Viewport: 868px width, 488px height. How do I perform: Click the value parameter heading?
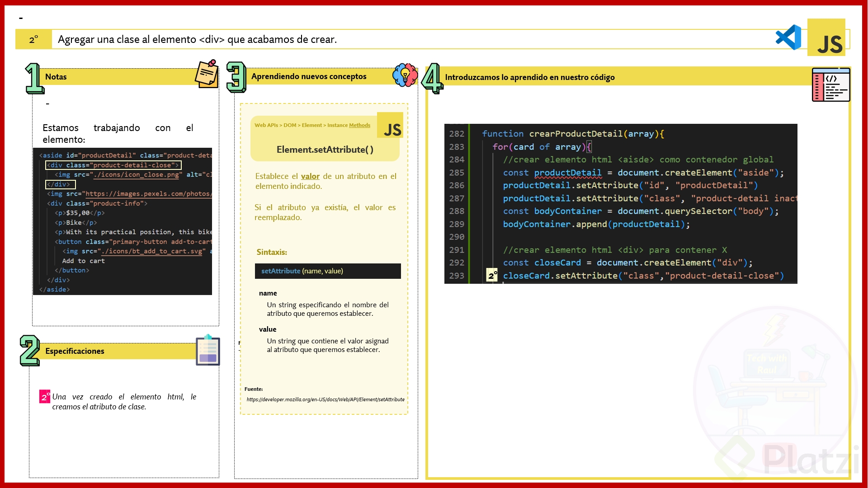tap(268, 329)
